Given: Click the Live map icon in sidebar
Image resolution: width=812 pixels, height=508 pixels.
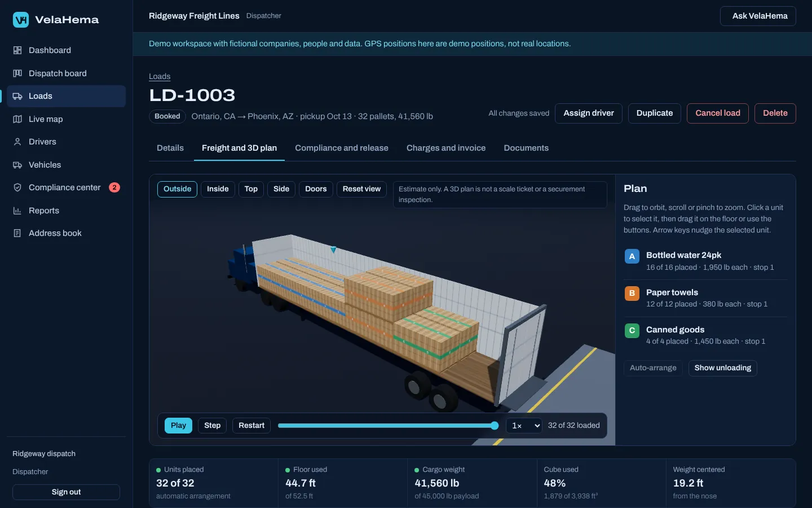Looking at the screenshot, I should 17,119.
